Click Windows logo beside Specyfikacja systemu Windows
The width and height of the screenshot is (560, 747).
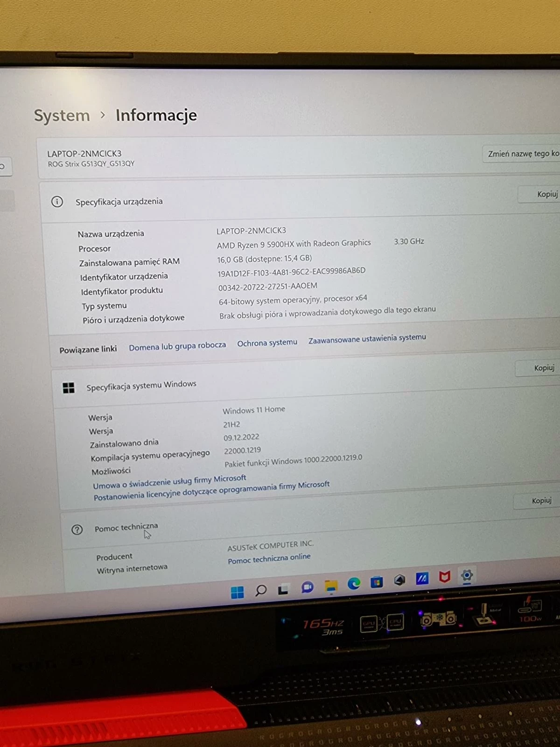click(69, 388)
